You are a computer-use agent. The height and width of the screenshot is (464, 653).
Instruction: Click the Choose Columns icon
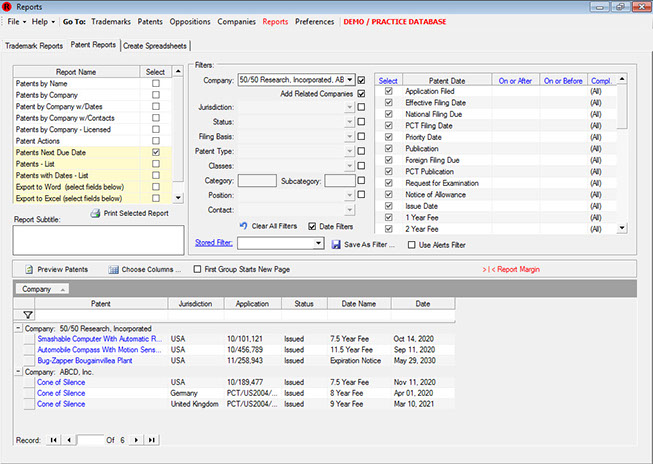[114, 270]
